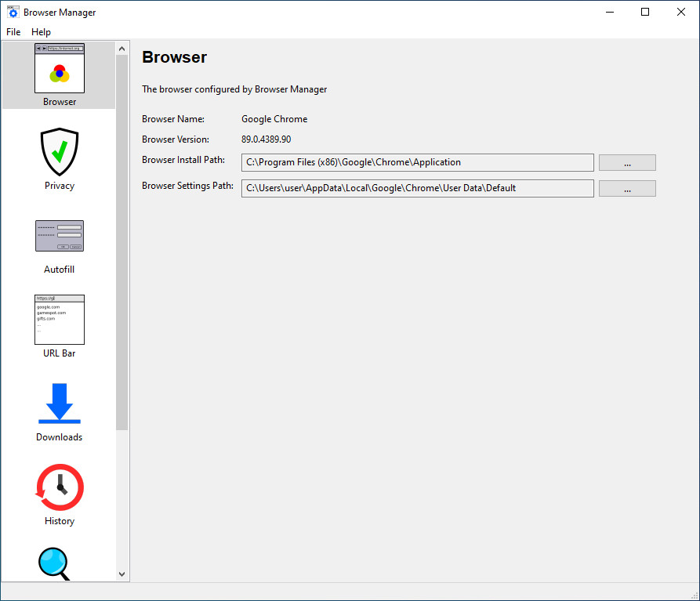Screen dimensions: 700x601
Task: Open the Downloads arrow icon
Action: pyautogui.click(x=60, y=404)
